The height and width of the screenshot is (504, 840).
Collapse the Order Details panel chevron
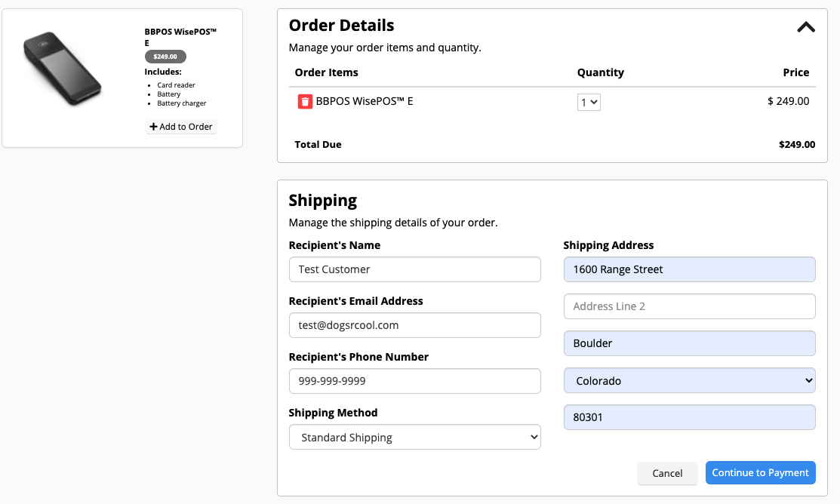[806, 27]
